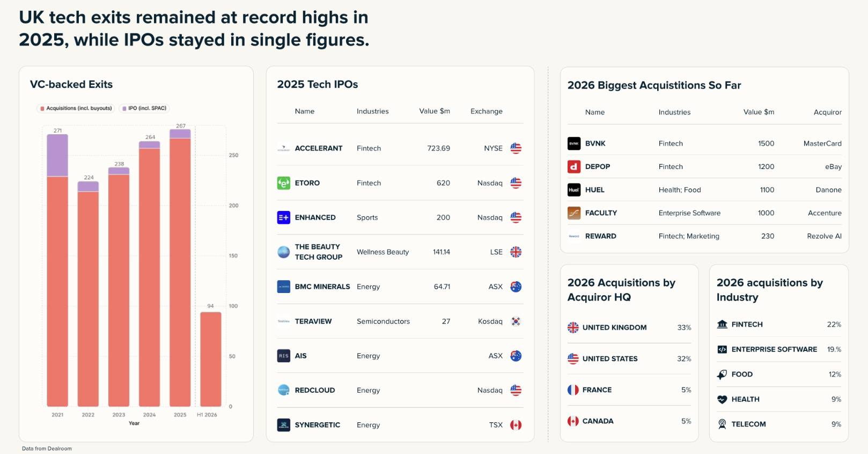Select the blue Enhanced logo
868x454 pixels.
283,217
